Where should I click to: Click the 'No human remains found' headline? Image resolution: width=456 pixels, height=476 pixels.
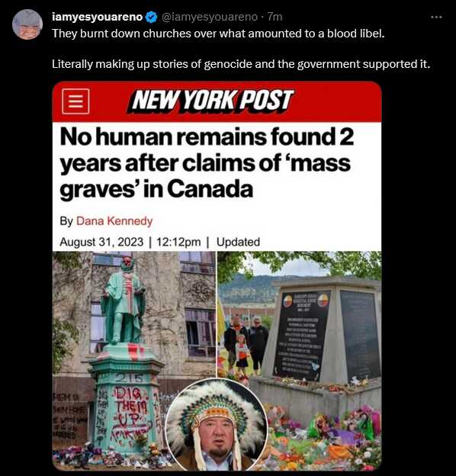(207, 163)
